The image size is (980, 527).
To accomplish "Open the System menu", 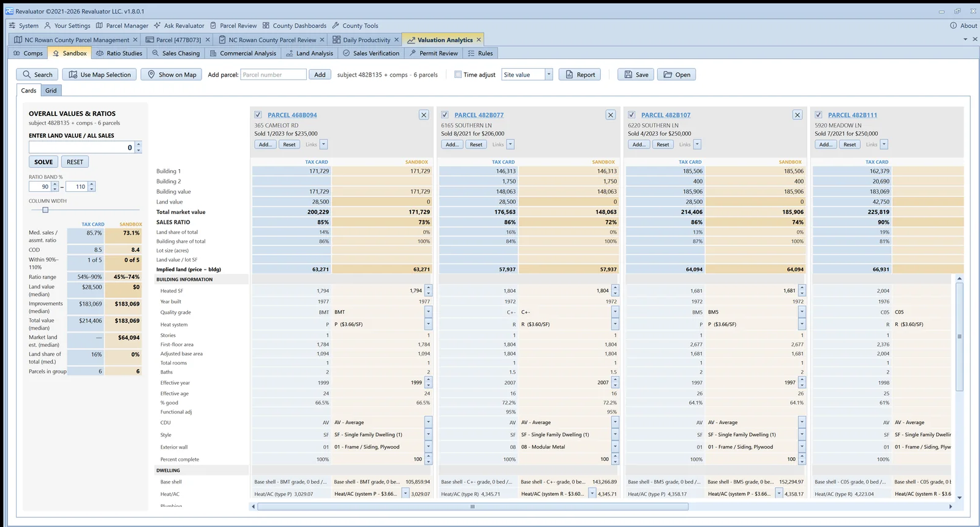I will 23,26.
